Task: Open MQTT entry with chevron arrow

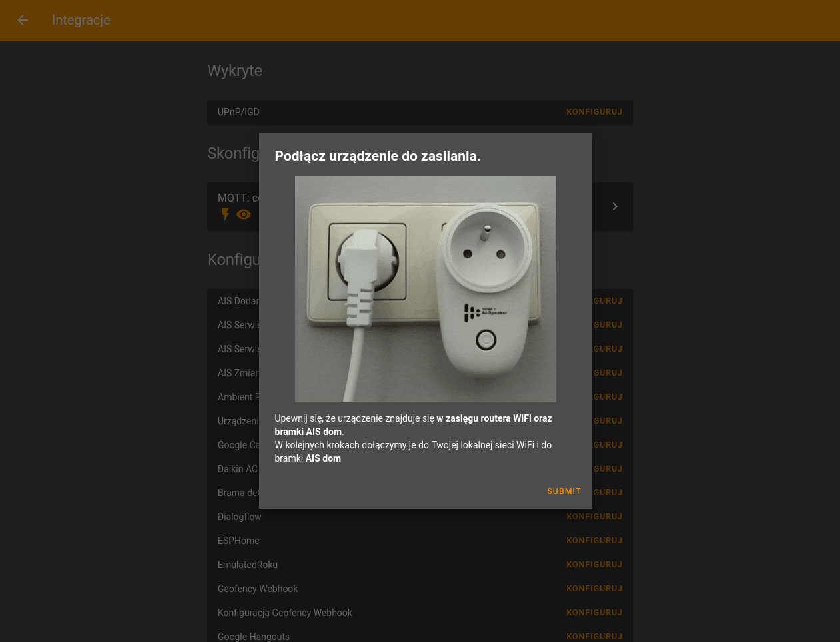Action: tap(615, 206)
